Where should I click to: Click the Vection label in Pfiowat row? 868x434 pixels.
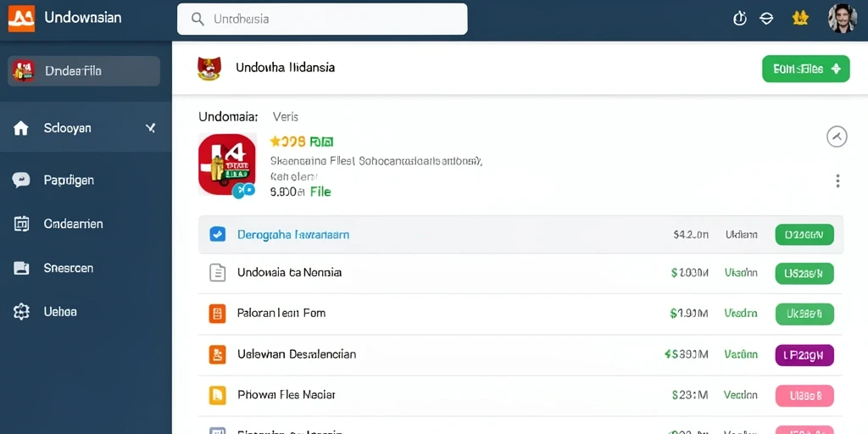point(741,395)
